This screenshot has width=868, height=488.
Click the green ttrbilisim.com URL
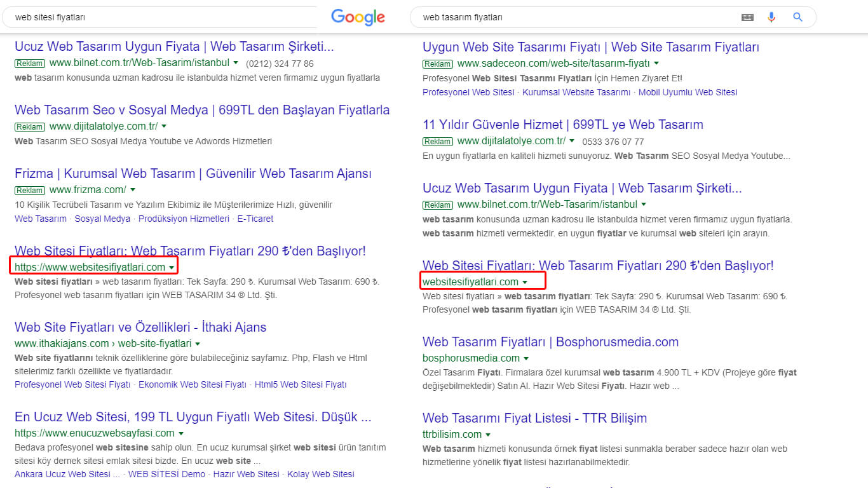point(452,435)
